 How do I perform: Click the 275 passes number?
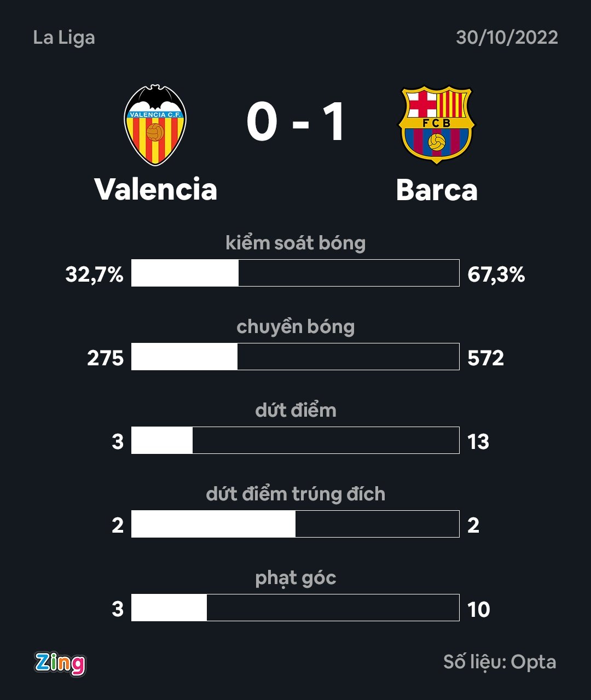pos(106,358)
